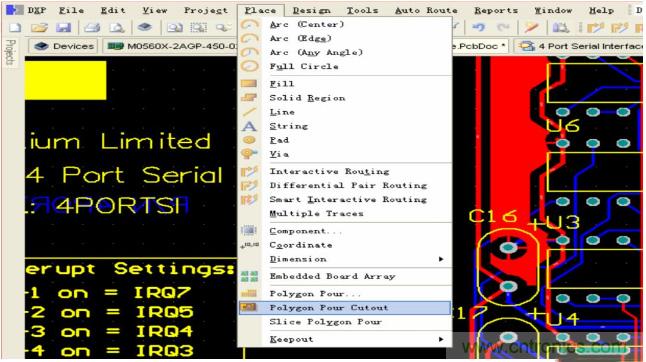The height and width of the screenshot is (362, 646).
Task: Switch to the Devices tab
Action: click(x=63, y=46)
